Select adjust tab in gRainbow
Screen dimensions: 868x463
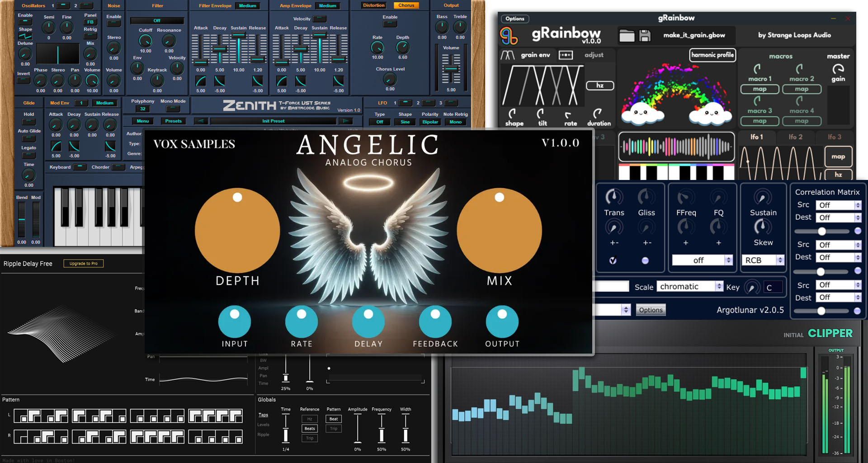pos(594,55)
